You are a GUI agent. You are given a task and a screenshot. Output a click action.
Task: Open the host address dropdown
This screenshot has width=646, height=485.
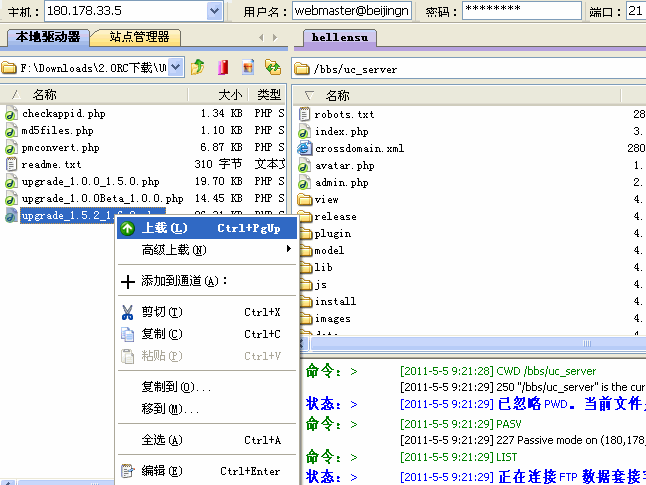214,11
